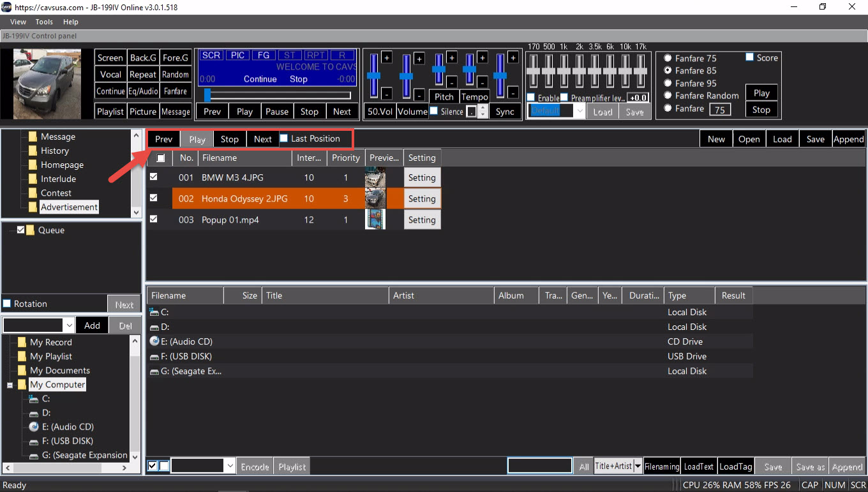This screenshot has height=492, width=868.
Task: Select the Queue folder icon
Action: pyautogui.click(x=31, y=230)
